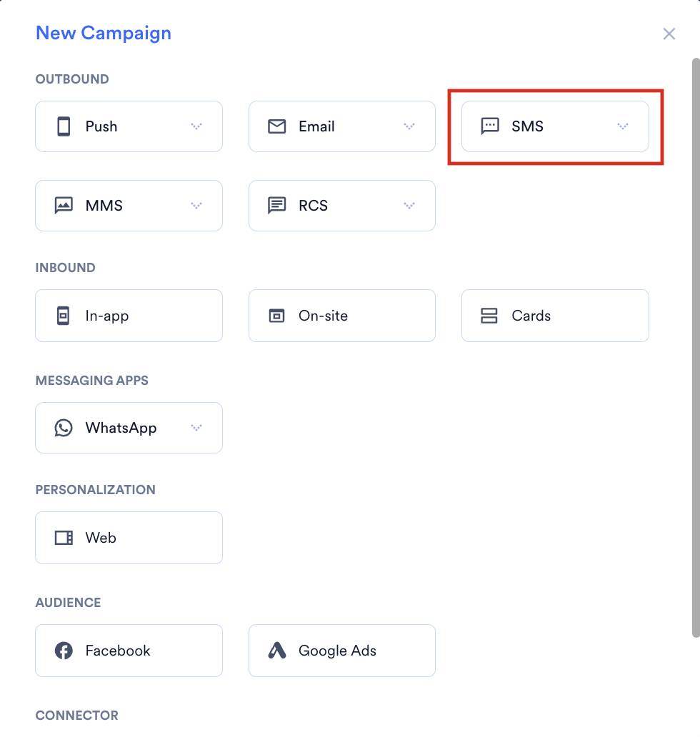700x737 pixels.
Task: Expand the Push campaign chevron
Action: click(x=196, y=126)
